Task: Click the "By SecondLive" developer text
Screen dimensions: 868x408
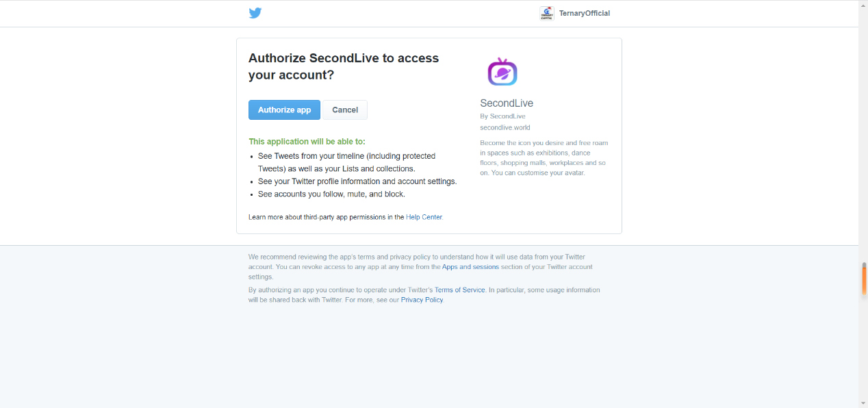Action: coord(503,116)
